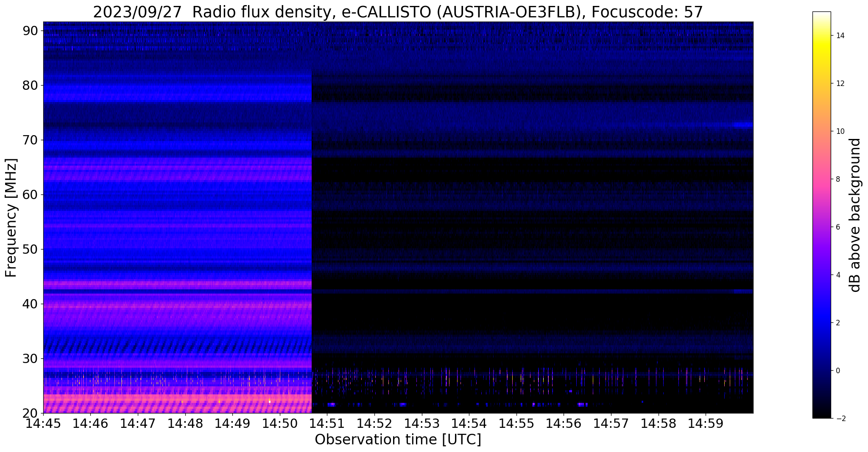Click the 14:54 time tick label

point(469,423)
